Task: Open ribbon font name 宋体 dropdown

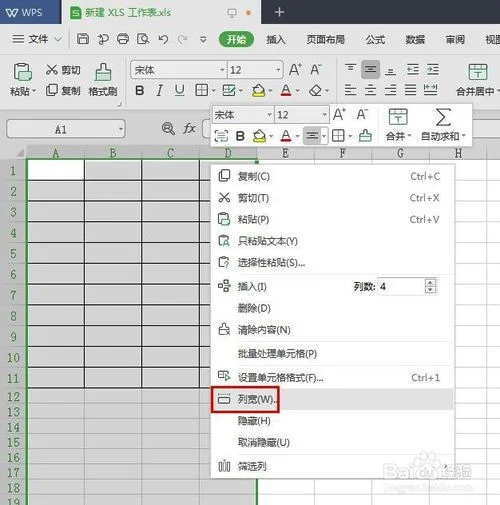Action: (x=222, y=70)
